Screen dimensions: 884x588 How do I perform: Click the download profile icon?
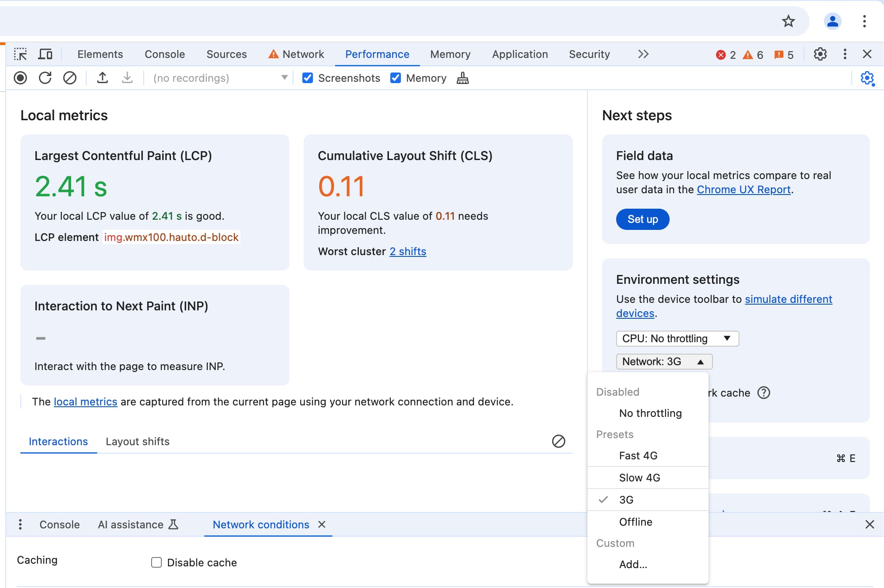(x=127, y=78)
